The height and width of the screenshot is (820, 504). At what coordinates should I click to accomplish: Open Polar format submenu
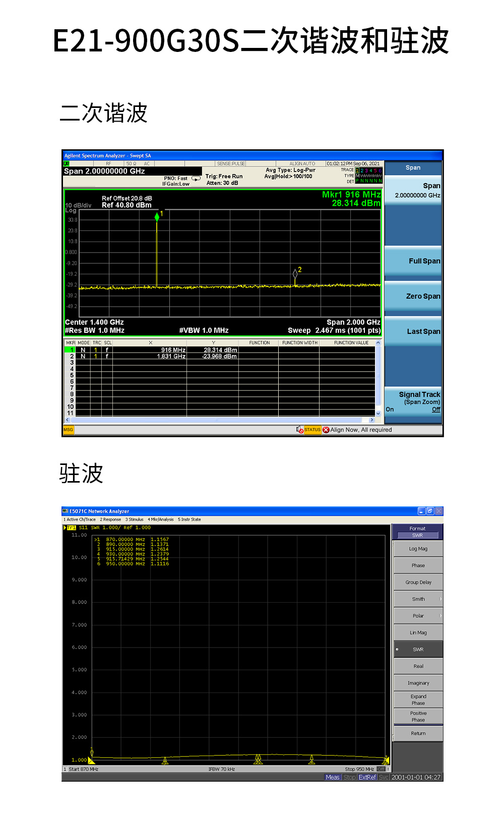(418, 616)
